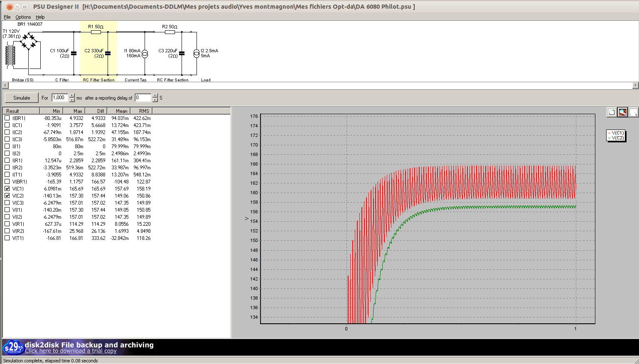This screenshot has width=639, height=364.
Task: Open the Options menu
Action: coord(23,17)
